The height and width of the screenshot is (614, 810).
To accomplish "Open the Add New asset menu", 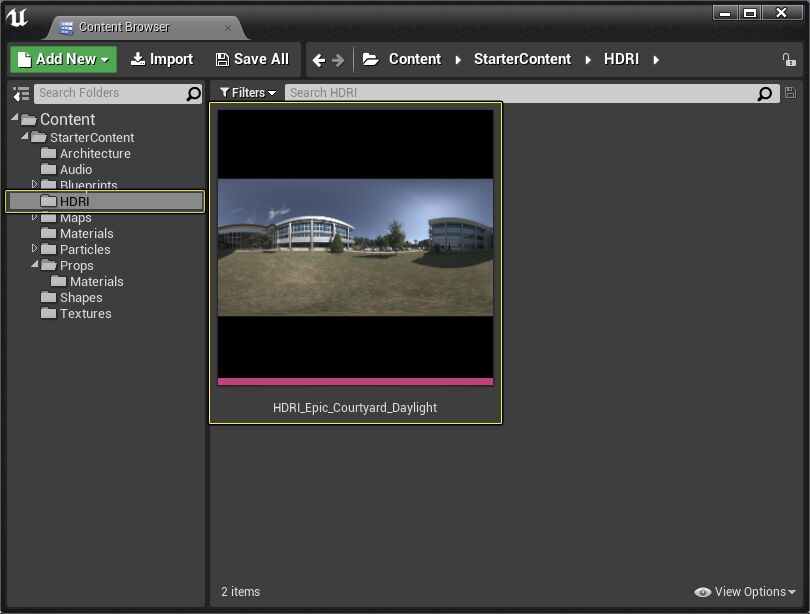I will pos(62,59).
